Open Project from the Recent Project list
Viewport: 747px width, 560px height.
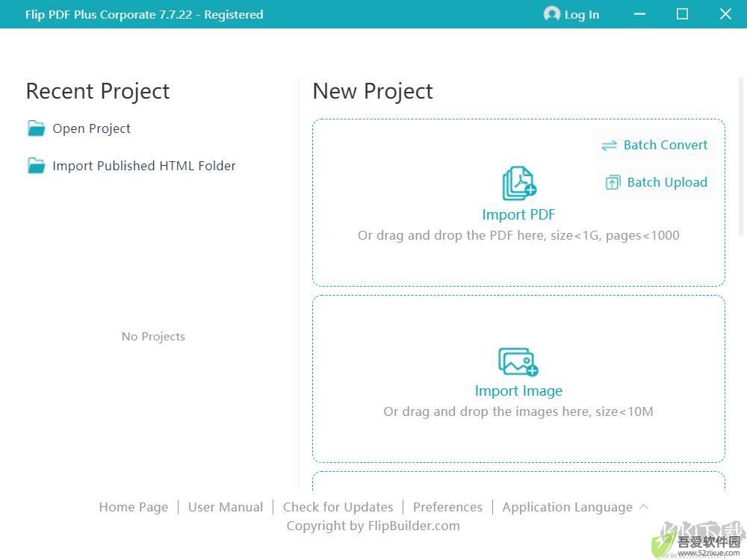pos(91,128)
